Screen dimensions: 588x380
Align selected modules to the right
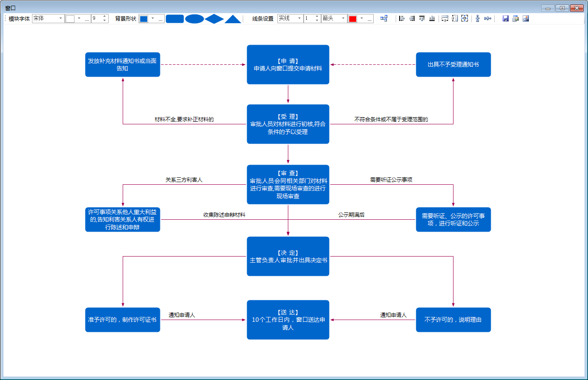(412, 18)
